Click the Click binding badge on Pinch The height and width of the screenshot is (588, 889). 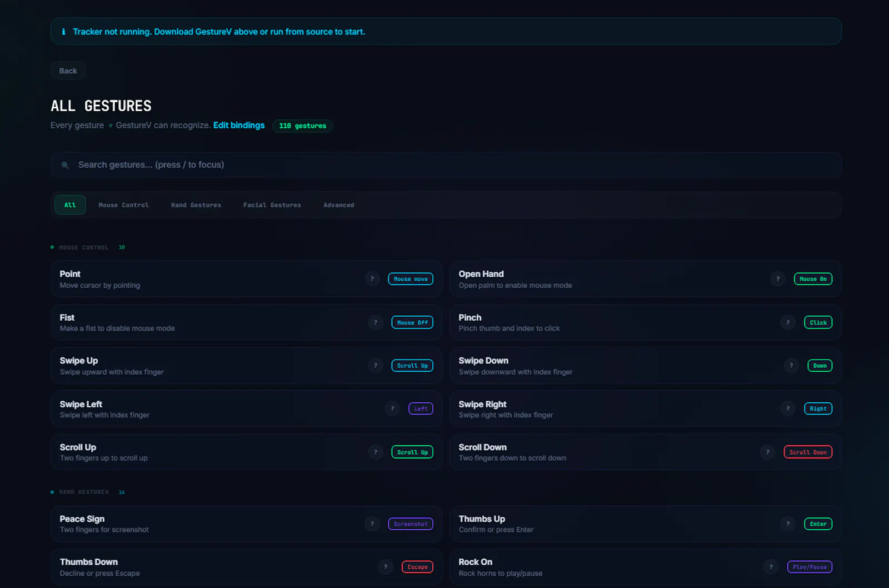pos(818,322)
